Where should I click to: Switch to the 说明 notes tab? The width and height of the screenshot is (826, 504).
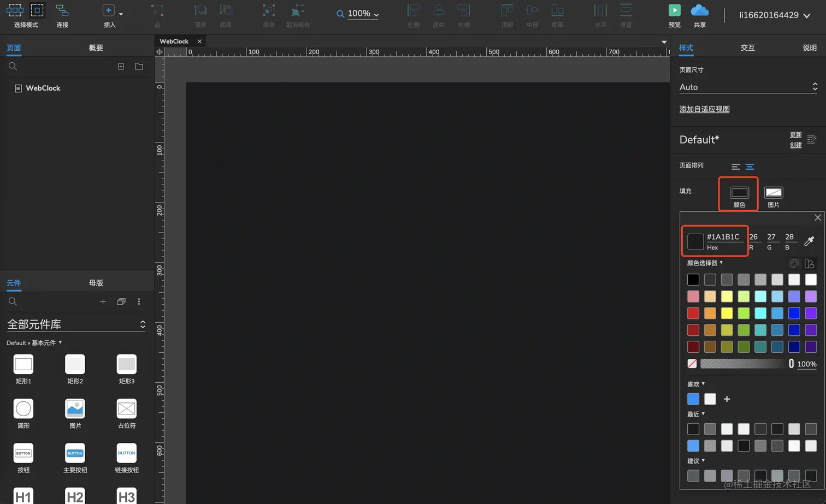[x=810, y=48]
